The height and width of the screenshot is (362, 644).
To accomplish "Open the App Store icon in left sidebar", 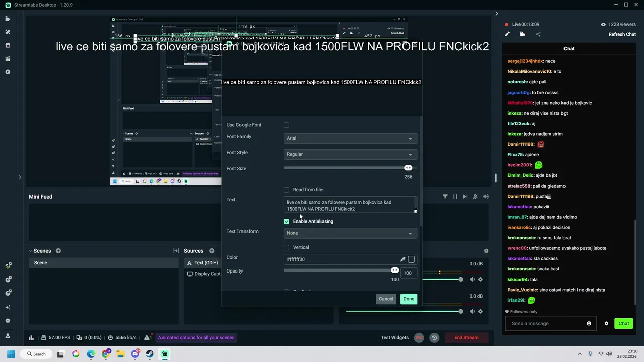I will pyautogui.click(x=8, y=45).
